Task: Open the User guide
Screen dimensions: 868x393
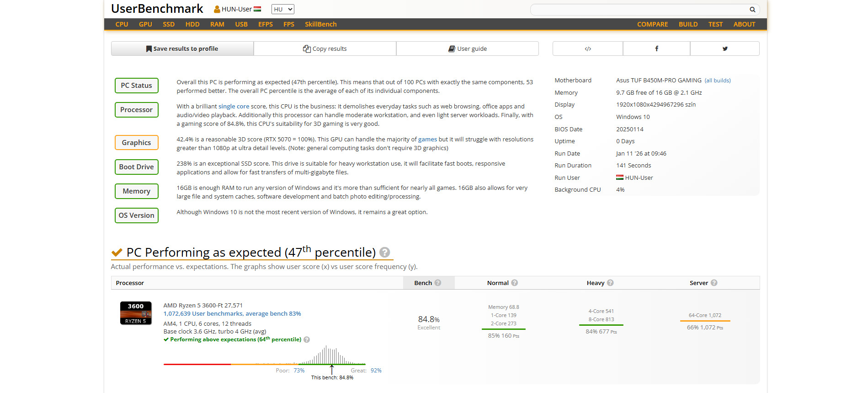Action: point(468,48)
